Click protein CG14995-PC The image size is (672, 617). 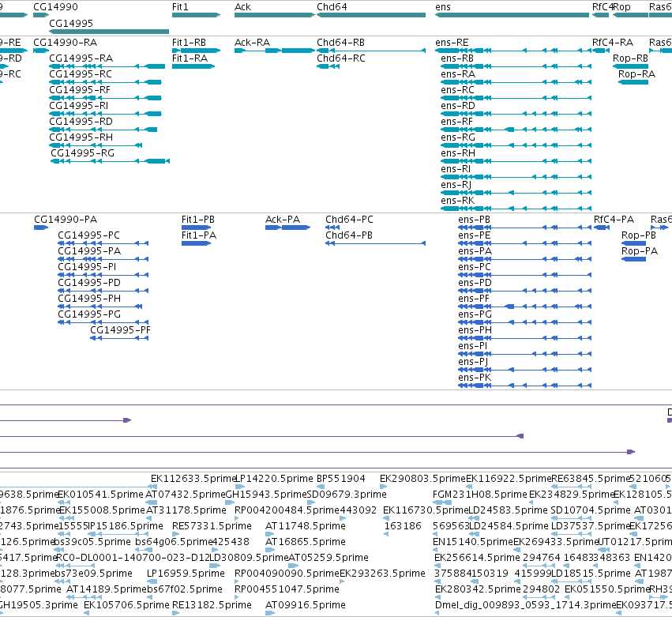(103, 243)
